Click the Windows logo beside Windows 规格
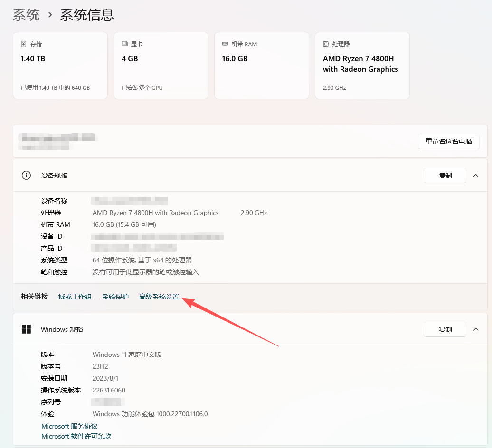492x448 pixels. coord(26,329)
